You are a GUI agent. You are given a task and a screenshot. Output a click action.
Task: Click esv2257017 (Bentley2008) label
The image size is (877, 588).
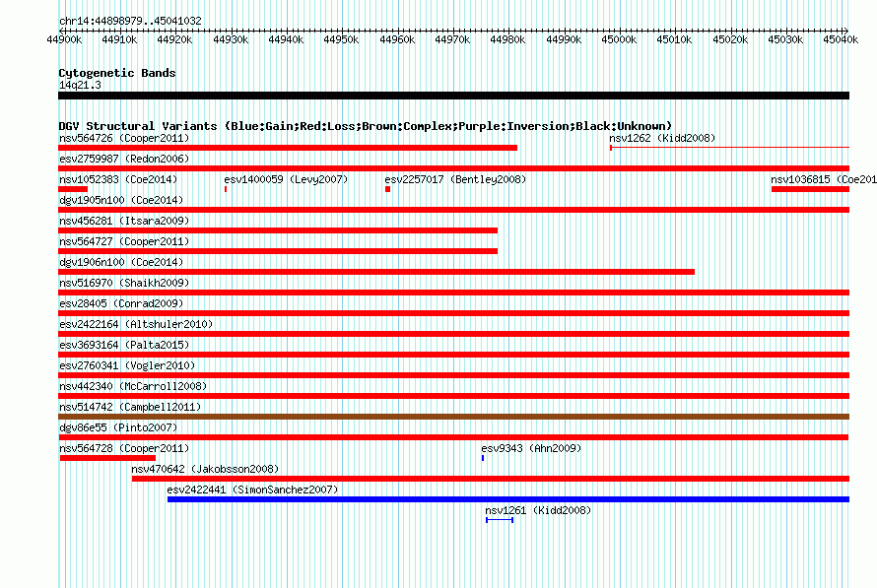[455, 179]
